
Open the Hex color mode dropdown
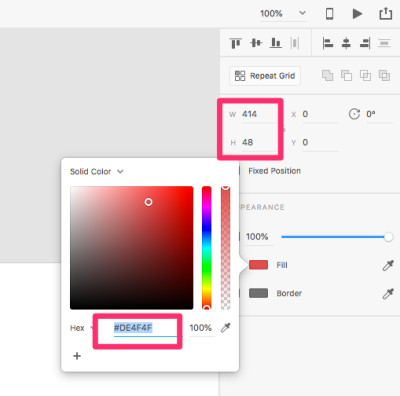[82, 328]
